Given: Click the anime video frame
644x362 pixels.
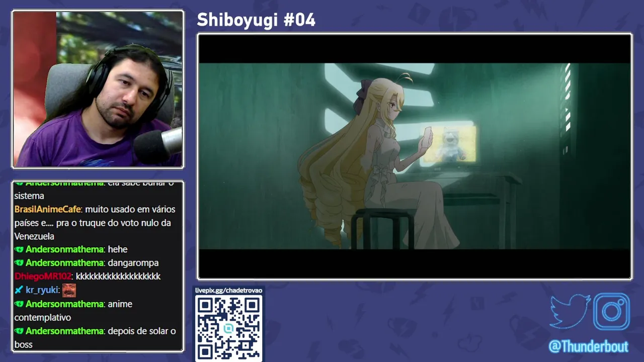Looking at the screenshot, I should click(x=415, y=156).
